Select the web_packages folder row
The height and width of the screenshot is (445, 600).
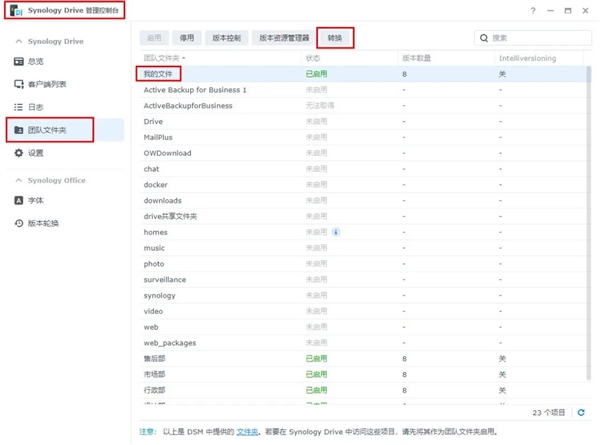point(363,343)
